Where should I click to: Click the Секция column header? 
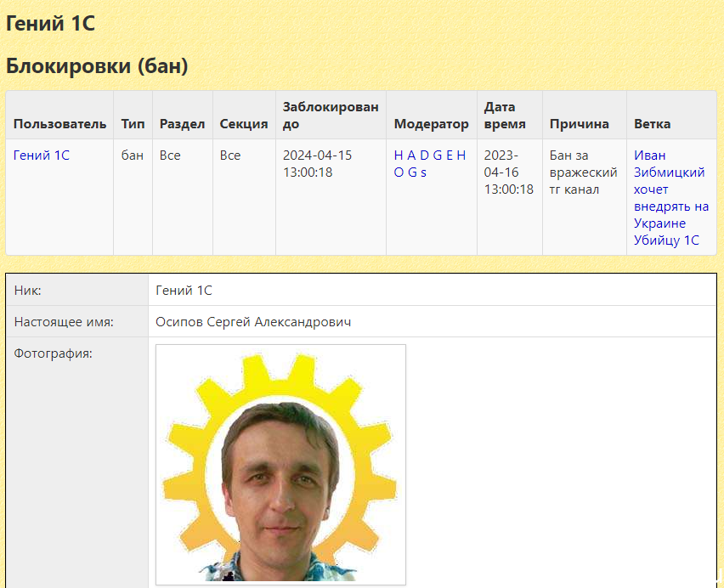pos(244,124)
